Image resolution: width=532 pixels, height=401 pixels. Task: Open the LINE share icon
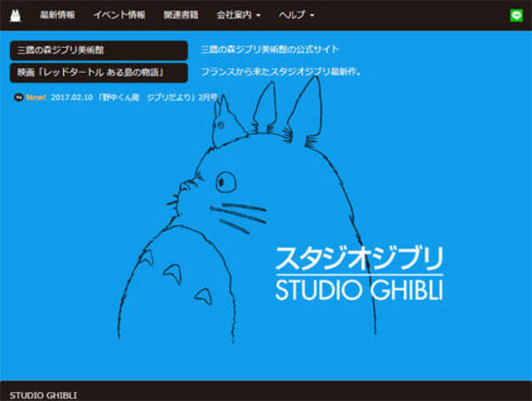[516, 15]
